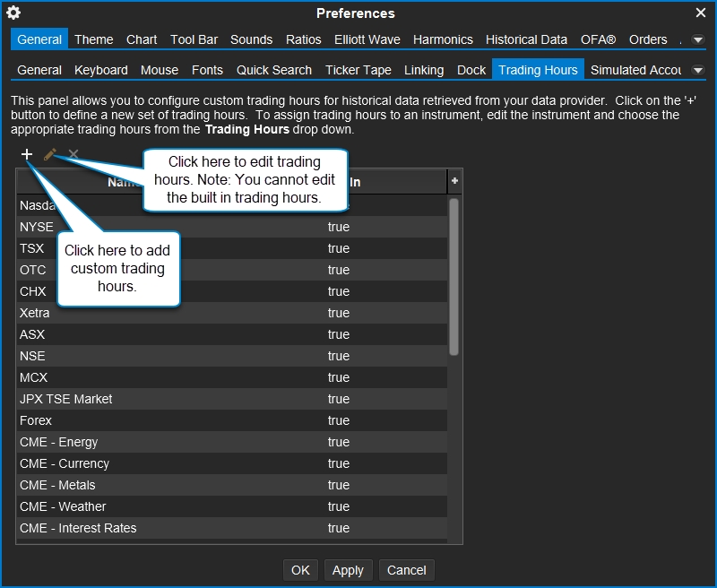Click the trading hours list vertical scrollbar
The height and width of the screenshot is (588, 717).
point(454,278)
